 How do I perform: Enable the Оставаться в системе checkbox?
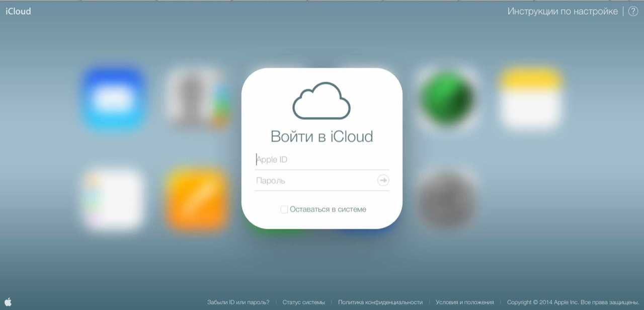click(284, 209)
